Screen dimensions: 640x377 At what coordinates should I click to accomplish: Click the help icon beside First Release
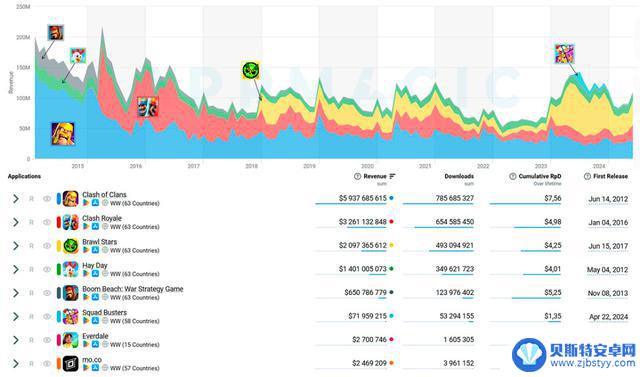click(587, 176)
